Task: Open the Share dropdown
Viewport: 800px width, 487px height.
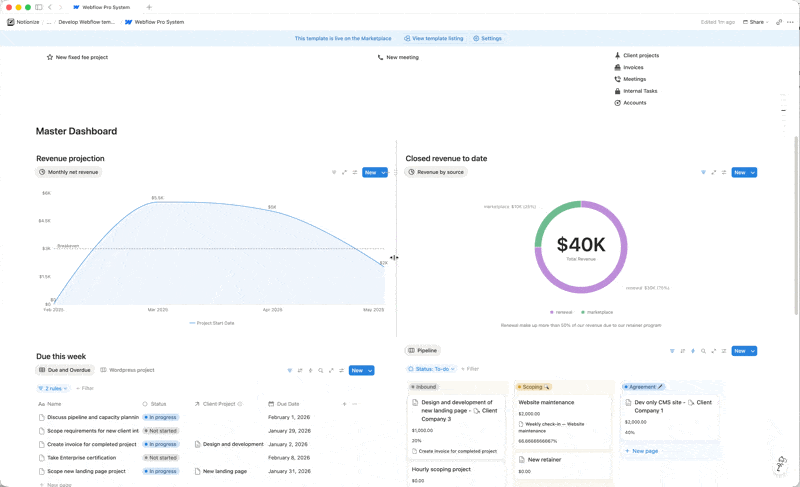Action: coord(756,22)
